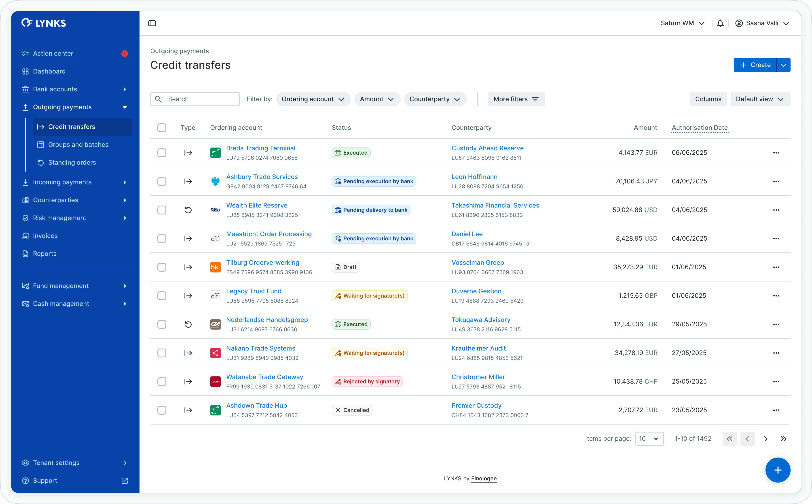Click the LYNKS logo
This screenshot has height=504, width=812.
(x=44, y=23)
